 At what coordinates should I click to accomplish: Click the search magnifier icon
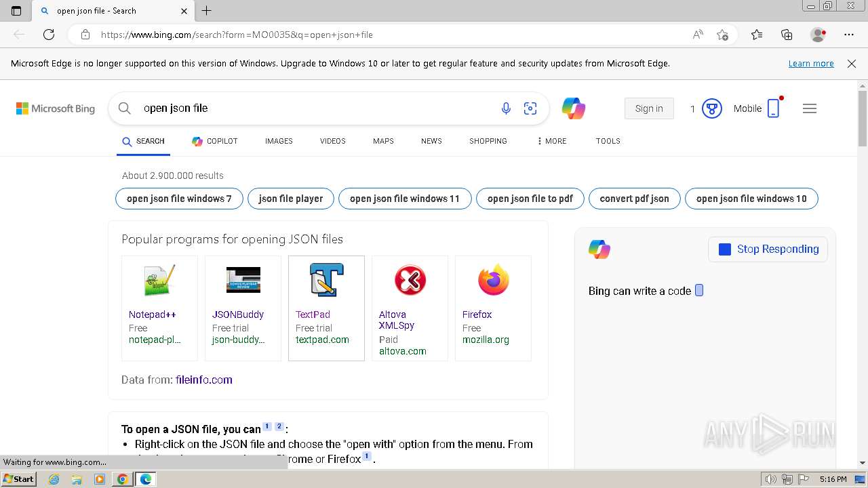point(125,108)
